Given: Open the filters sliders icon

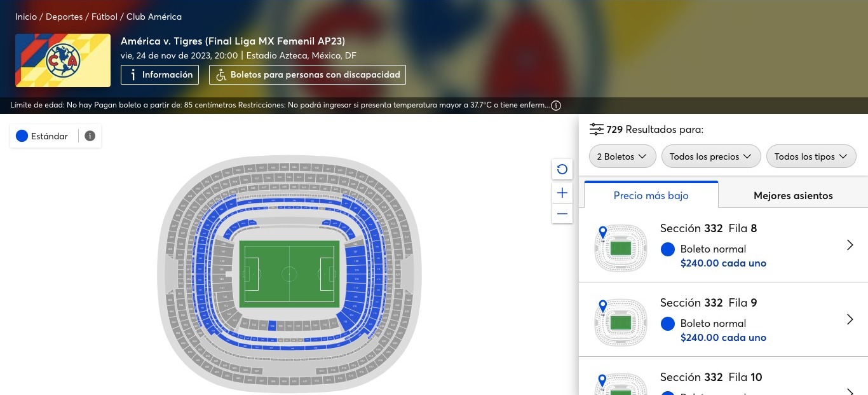Looking at the screenshot, I should (596, 129).
